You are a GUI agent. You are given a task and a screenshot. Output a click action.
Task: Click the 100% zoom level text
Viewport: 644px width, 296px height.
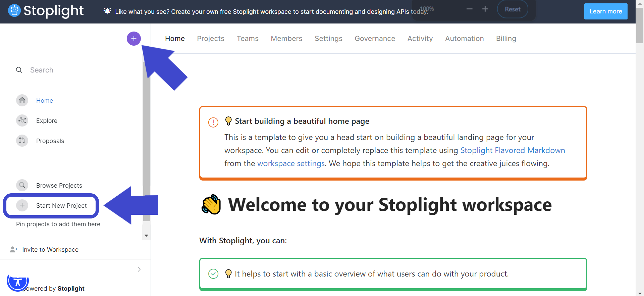[427, 8]
